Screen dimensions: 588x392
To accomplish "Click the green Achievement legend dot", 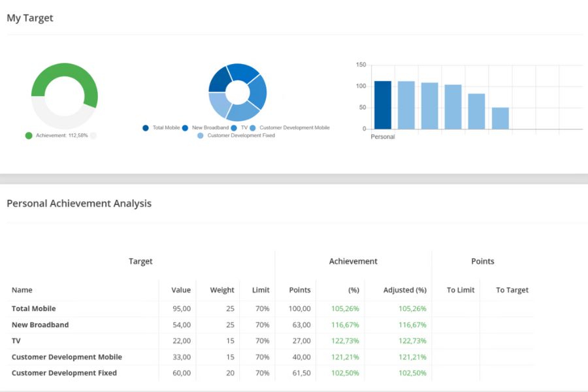I will [x=29, y=135].
